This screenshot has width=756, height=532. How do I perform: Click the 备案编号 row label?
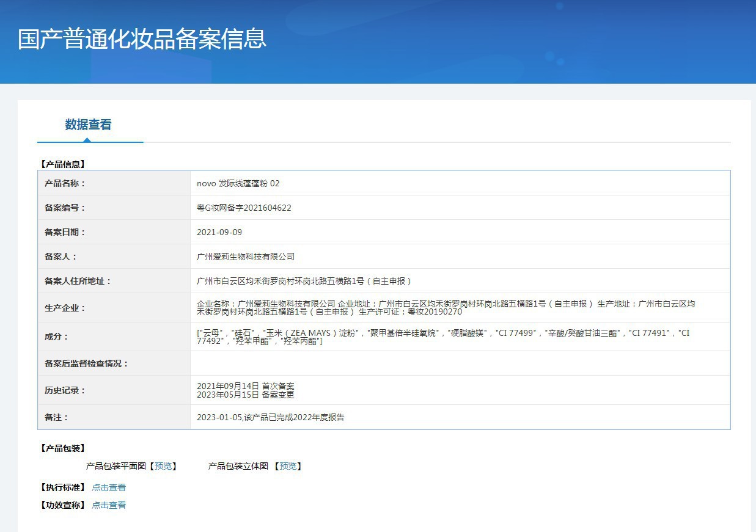65,208
